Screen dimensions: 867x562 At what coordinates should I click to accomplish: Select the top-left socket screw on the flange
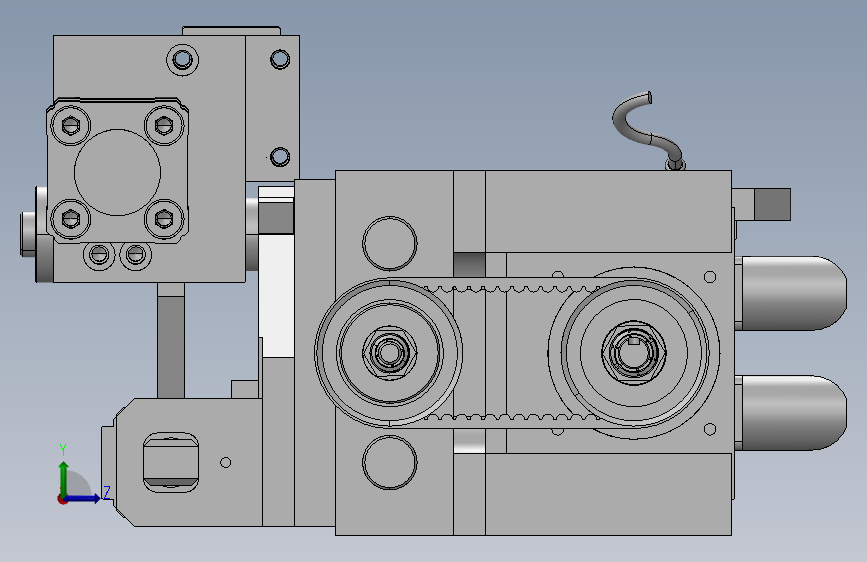point(70,126)
